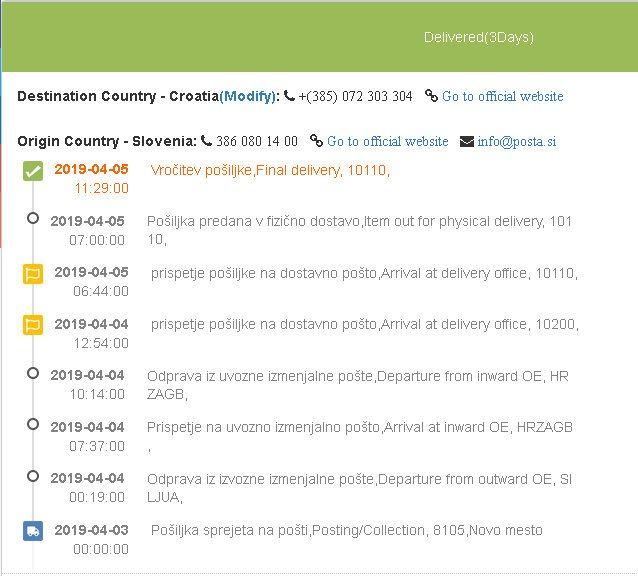Click the link icon in the Croatia row
Screen dimensions: 638x576
431,97
